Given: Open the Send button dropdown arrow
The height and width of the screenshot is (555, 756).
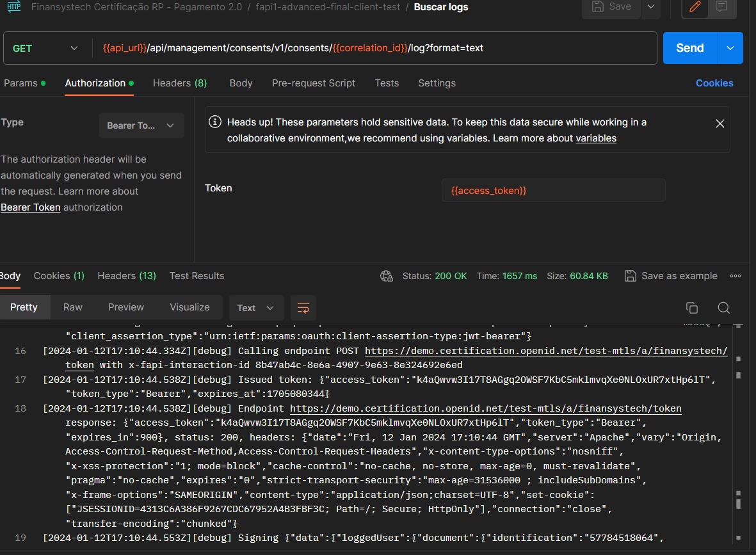Looking at the screenshot, I should [x=730, y=48].
